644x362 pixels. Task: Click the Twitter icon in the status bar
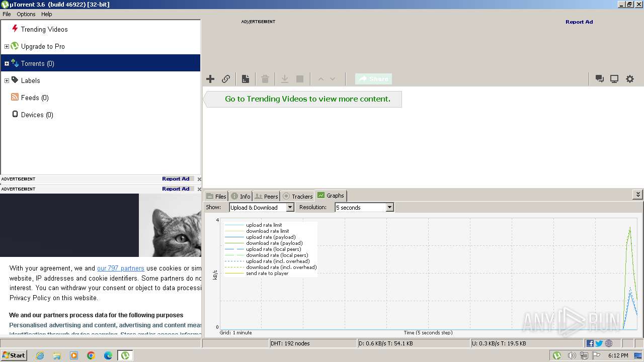599,343
